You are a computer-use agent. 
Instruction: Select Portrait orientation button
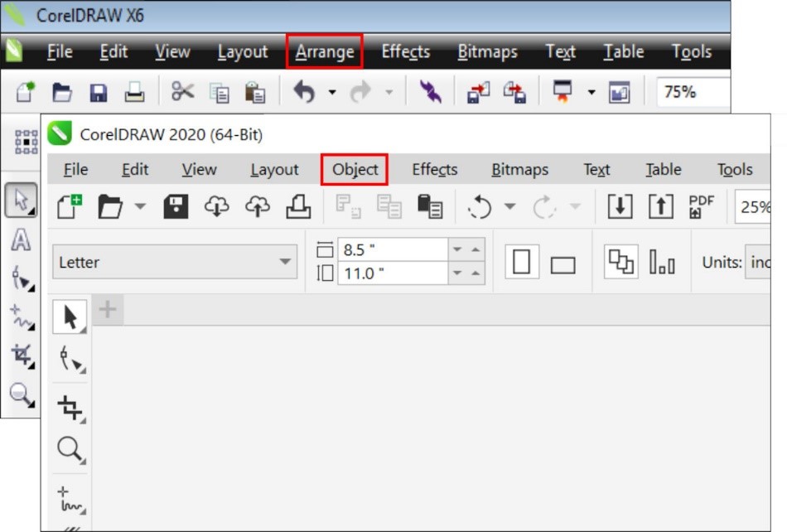click(x=521, y=262)
